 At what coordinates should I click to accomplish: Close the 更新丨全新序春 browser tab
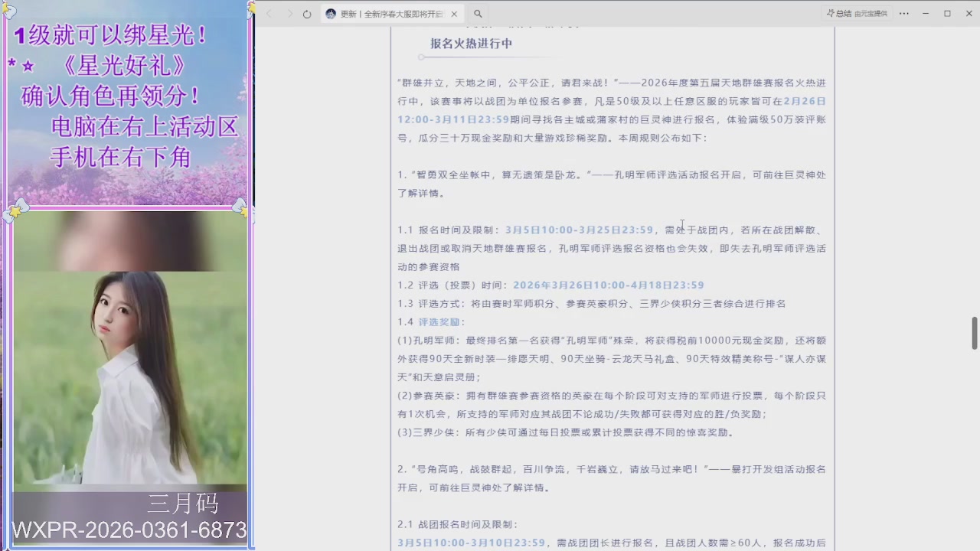(x=454, y=13)
